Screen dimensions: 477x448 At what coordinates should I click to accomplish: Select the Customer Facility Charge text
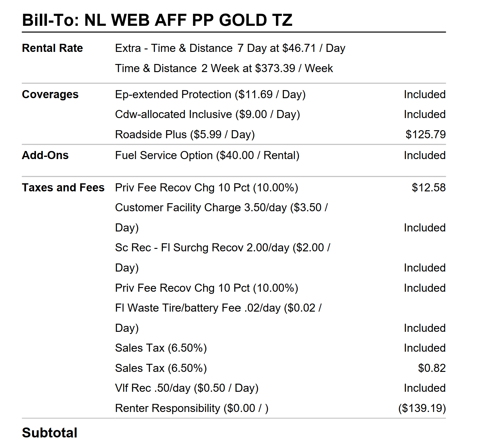221,208
